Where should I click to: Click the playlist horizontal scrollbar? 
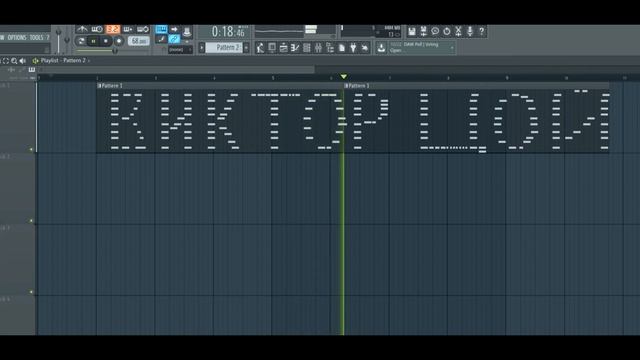point(176,70)
